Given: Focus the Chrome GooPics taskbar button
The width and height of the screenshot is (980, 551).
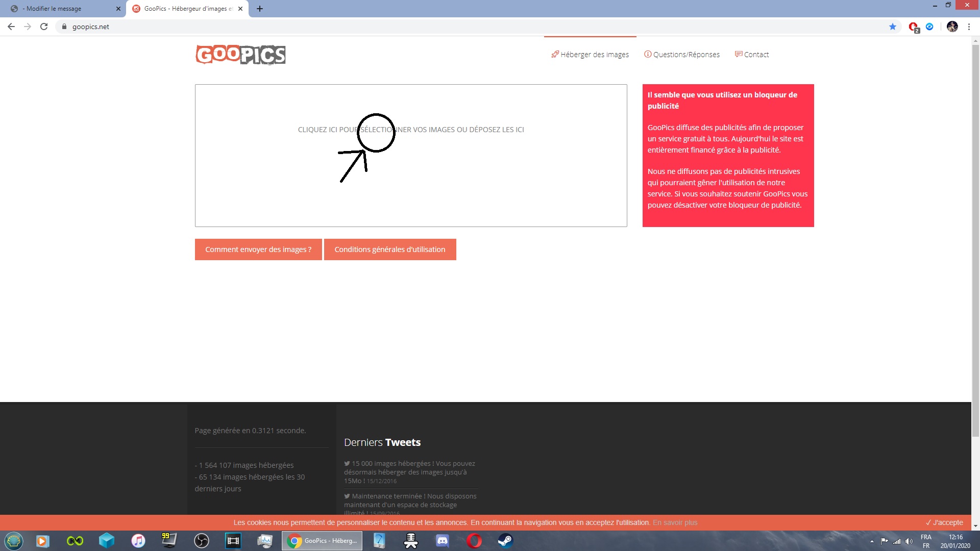Looking at the screenshot, I should tap(322, 541).
